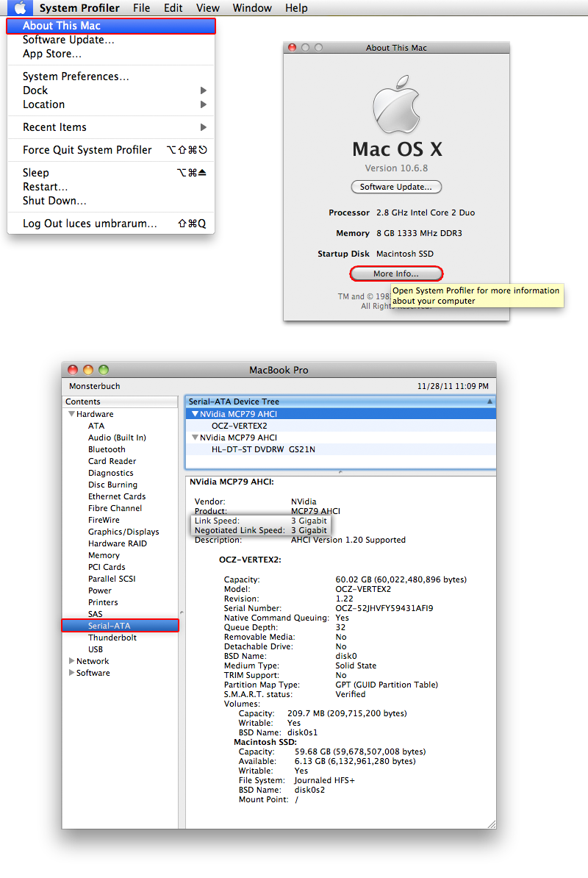Open the Apple menu icon

20,8
